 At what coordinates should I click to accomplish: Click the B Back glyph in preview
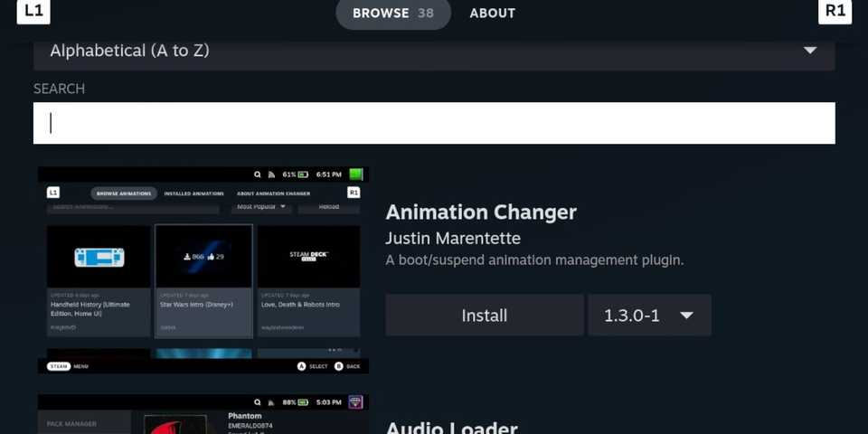(339, 366)
